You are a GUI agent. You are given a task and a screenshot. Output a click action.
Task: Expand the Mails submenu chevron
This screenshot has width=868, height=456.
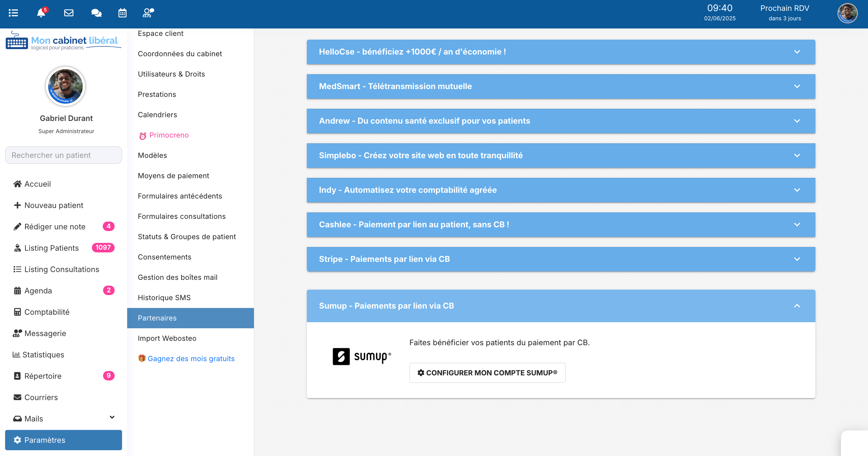(x=112, y=417)
